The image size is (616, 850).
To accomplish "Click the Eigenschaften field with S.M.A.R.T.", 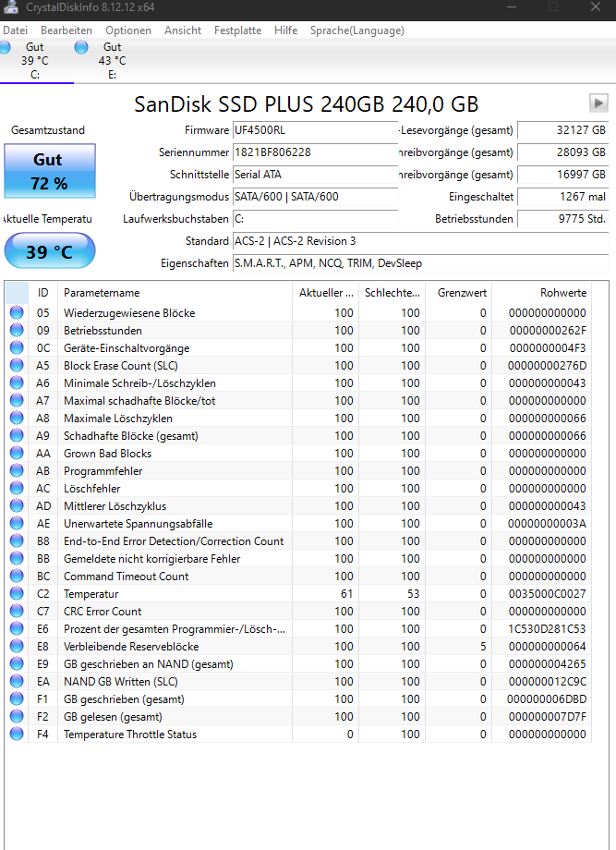I will click(x=420, y=263).
